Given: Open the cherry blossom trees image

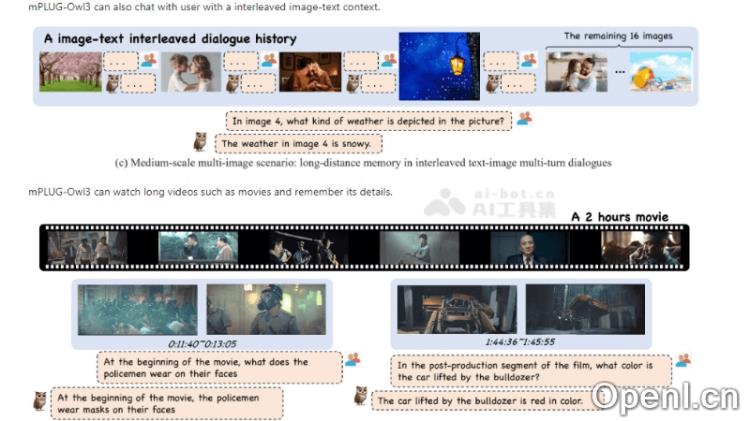Looking at the screenshot, I should point(70,71).
